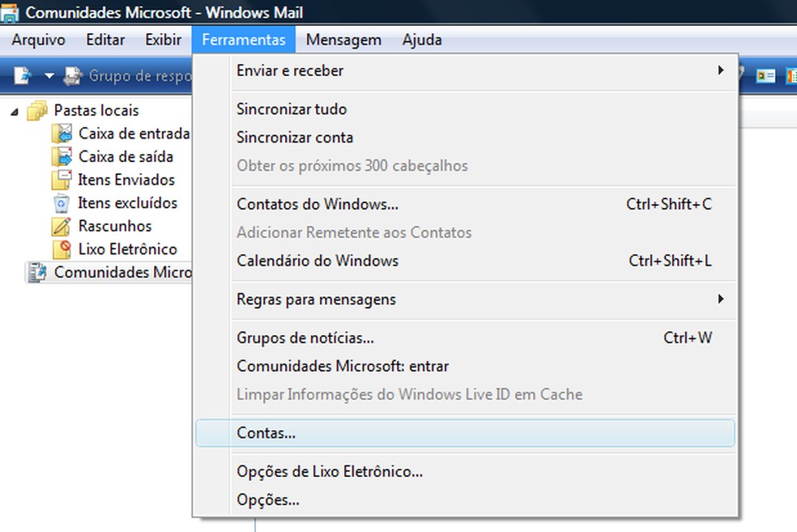Click the Itens excluídos trash icon

click(x=62, y=202)
